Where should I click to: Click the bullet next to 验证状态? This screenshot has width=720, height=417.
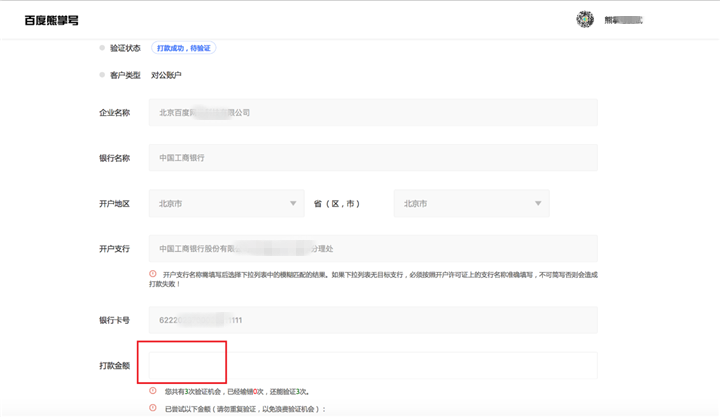[x=101, y=48]
